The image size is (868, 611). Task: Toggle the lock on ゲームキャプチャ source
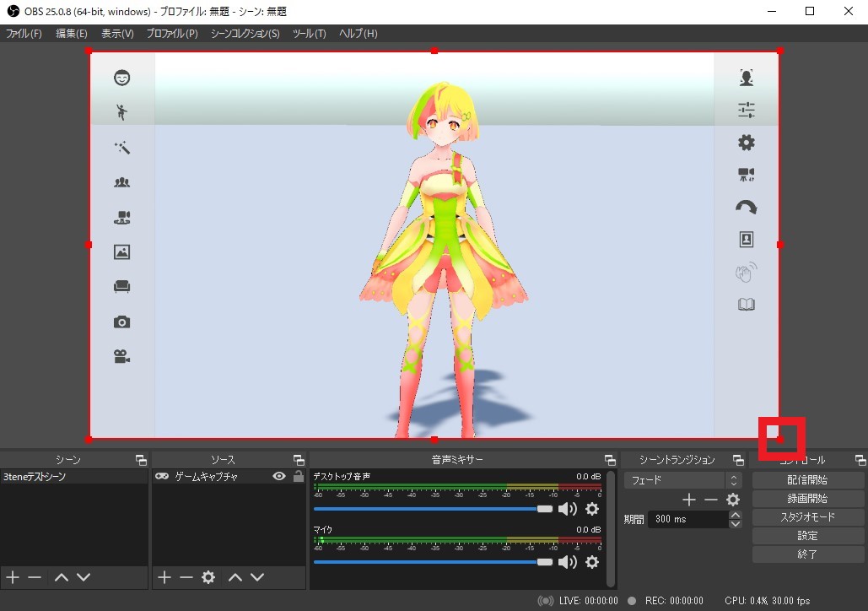[x=299, y=476]
